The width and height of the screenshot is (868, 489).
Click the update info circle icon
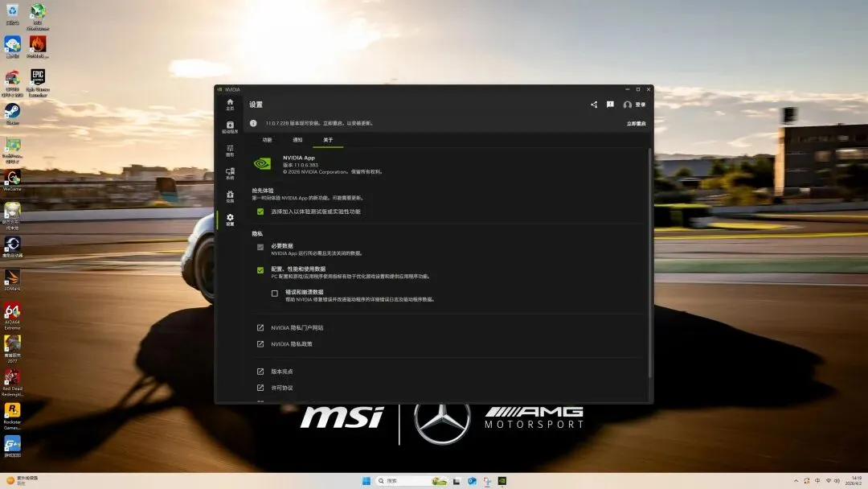pos(253,123)
